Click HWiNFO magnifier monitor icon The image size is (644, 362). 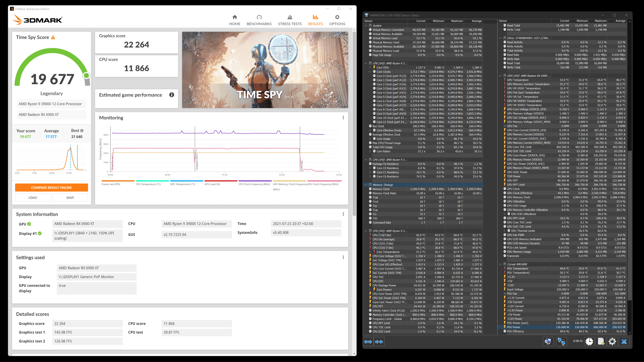coord(548,342)
